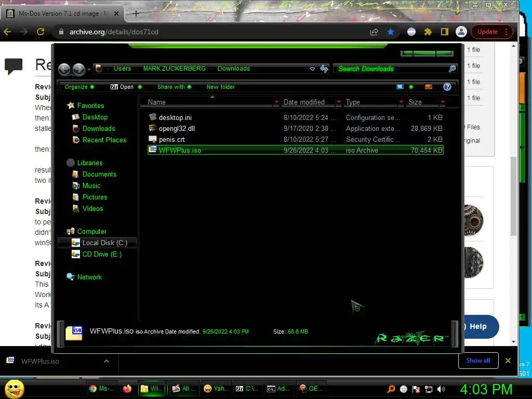
Task: Click the pride flag extension icon
Action: (x=411, y=32)
